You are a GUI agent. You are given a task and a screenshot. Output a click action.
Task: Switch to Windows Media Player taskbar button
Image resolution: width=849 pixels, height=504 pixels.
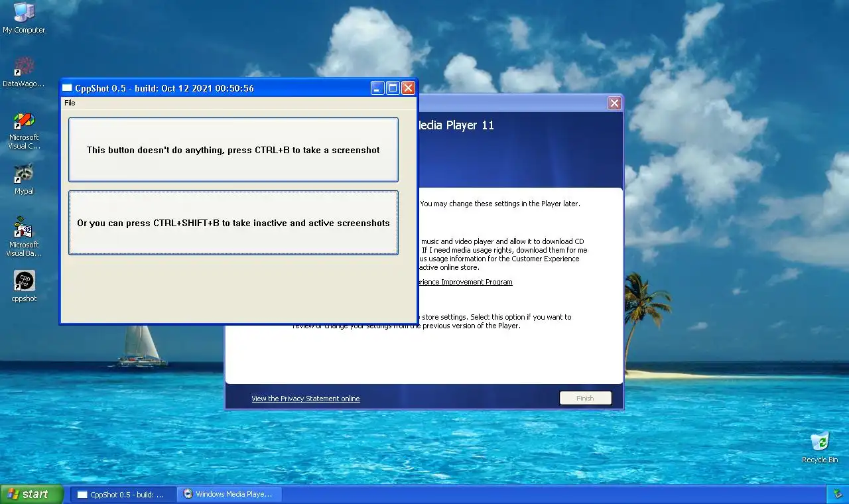pyautogui.click(x=229, y=494)
